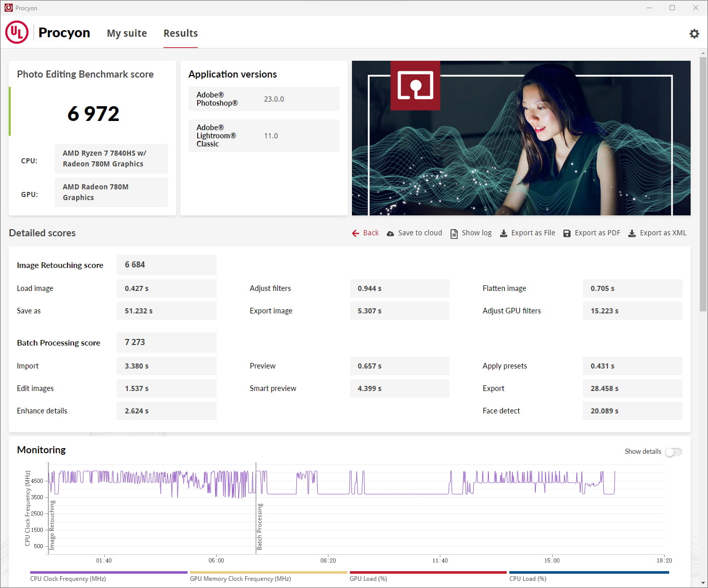
Task: Select the GPU Load (%) legend item
Action: pyautogui.click(x=428, y=576)
